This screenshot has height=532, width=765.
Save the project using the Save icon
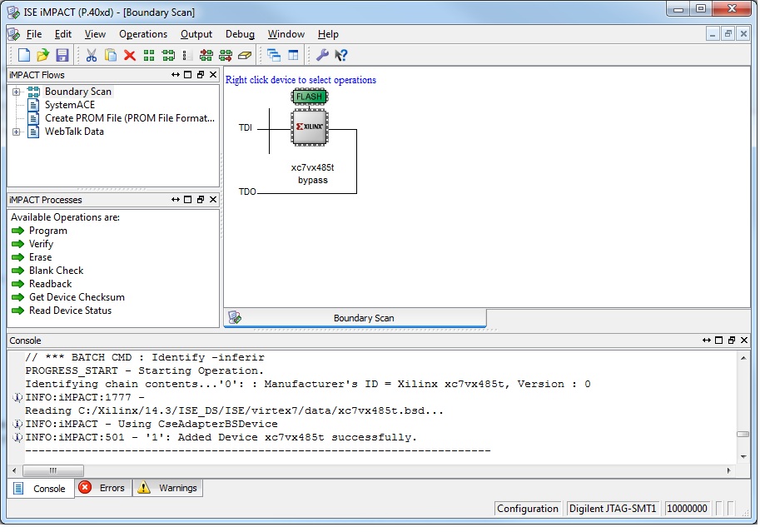[x=62, y=55]
